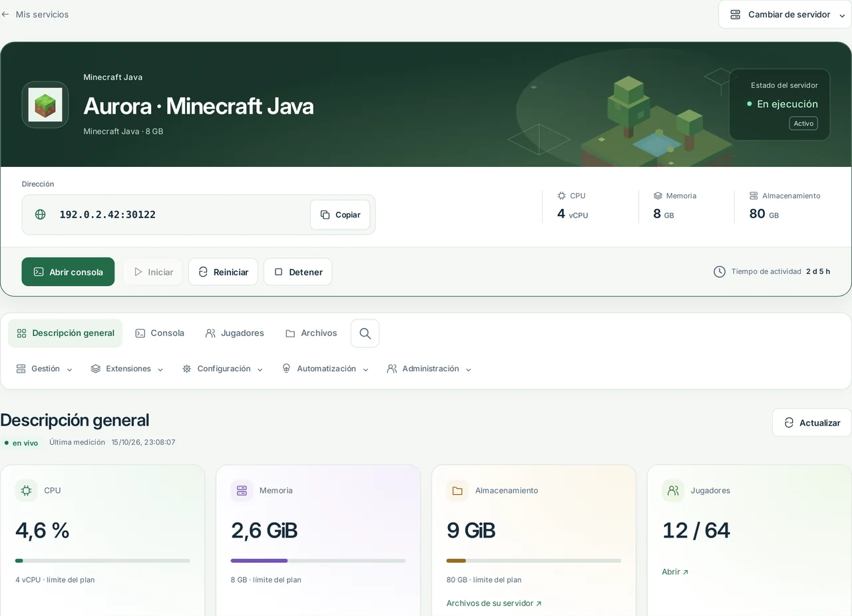
Task: Restart the server with Reiniciar
Action: coord(223,272)
